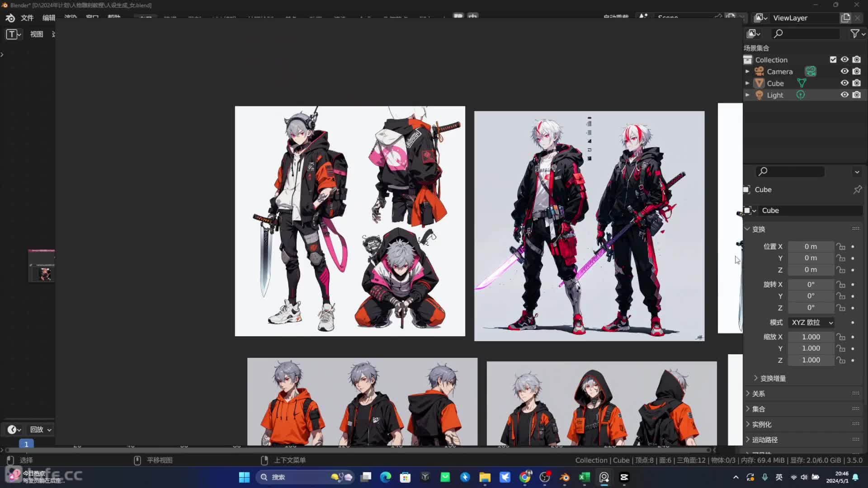Click the outliner search field

point(806,33)
